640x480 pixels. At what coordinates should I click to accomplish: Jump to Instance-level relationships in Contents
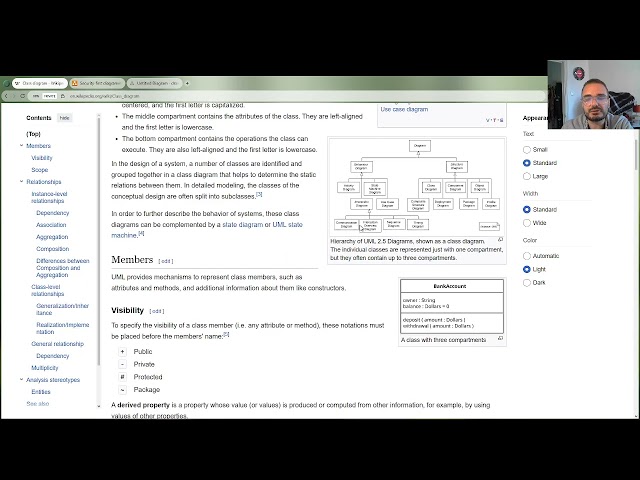[x=49, y=198]
